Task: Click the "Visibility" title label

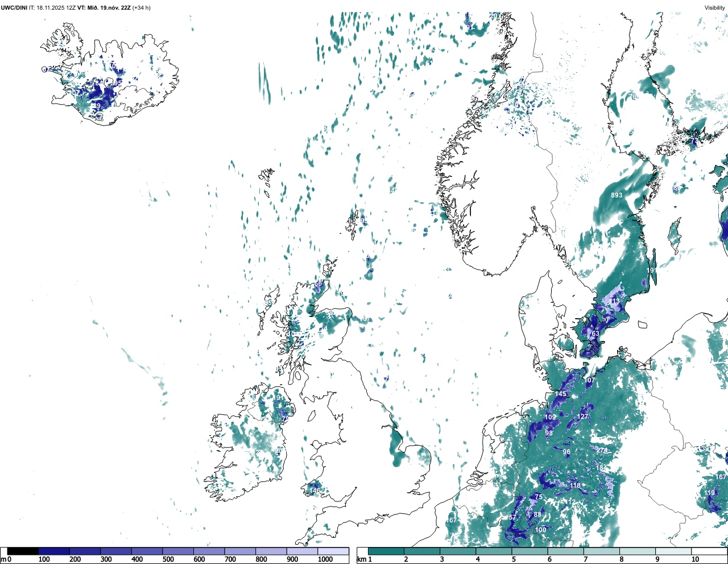Action: 714,7
